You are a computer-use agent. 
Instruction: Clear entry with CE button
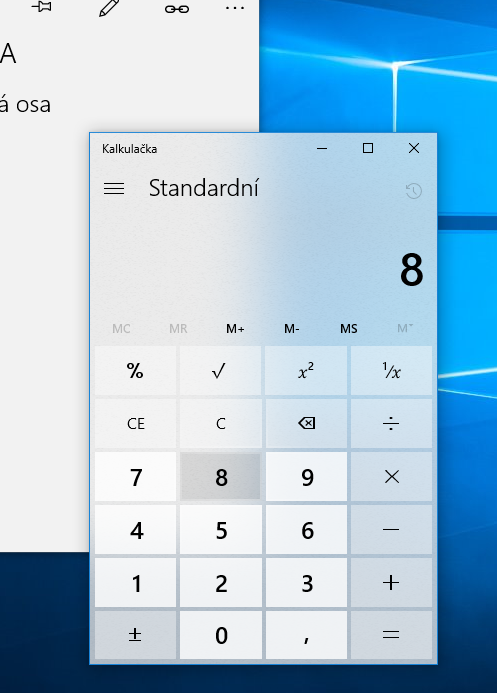pos(135,423)
